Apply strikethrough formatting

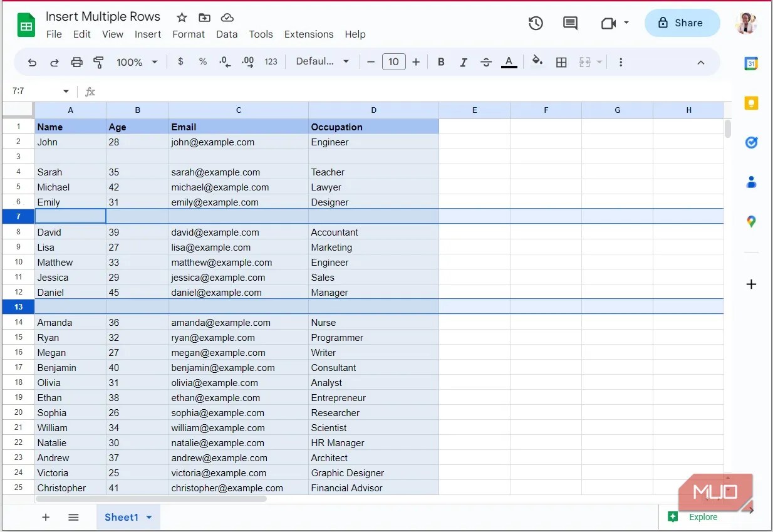click(487, 62)
